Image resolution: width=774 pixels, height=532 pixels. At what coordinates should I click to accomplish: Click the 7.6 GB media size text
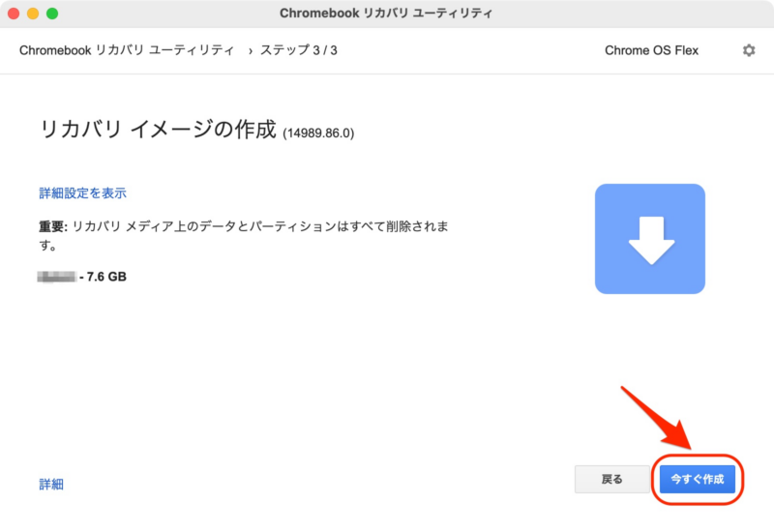(106, 277)
